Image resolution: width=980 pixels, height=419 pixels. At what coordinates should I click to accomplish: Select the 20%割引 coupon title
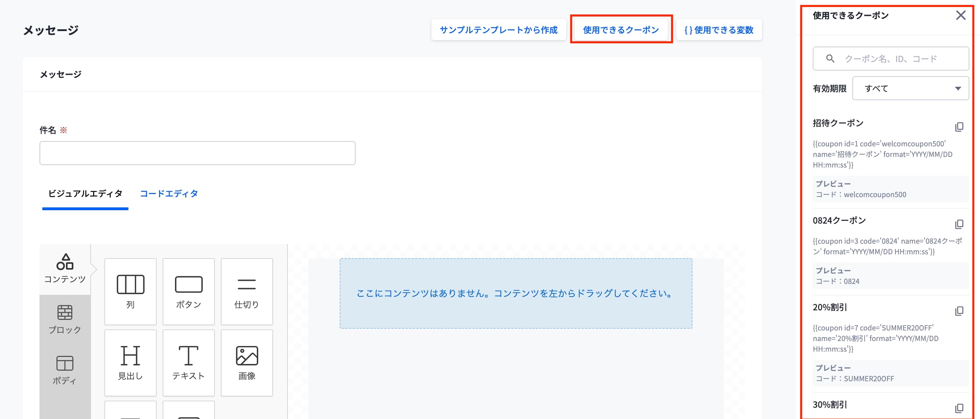coord(830,307)
